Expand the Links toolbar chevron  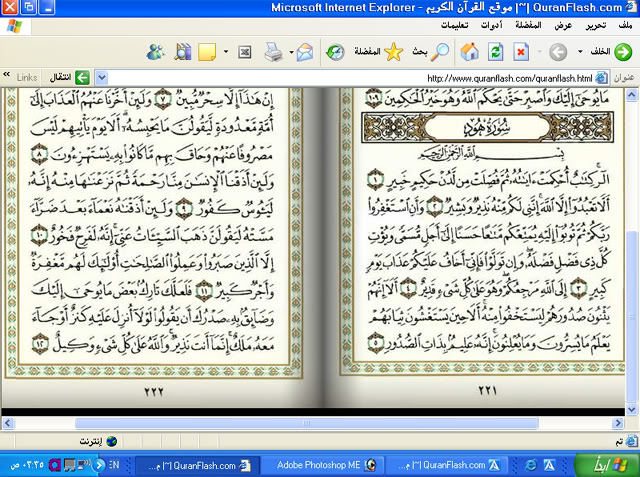[7, 74]
